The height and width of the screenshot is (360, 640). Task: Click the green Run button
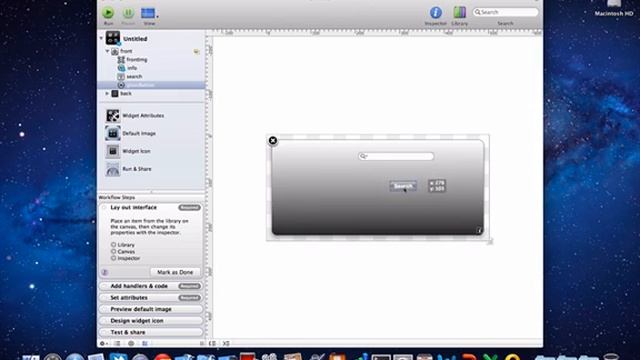coord(108,13)
